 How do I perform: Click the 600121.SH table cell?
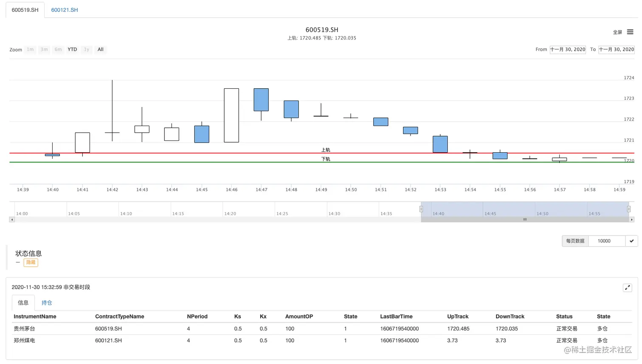coord(108,341)
